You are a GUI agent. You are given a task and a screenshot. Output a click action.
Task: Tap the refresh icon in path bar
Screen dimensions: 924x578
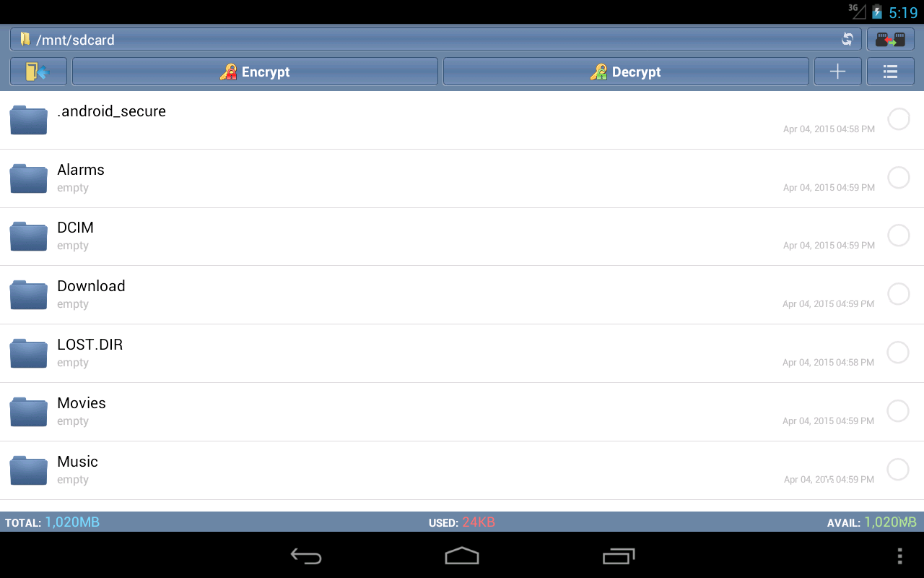coord(847,40)
